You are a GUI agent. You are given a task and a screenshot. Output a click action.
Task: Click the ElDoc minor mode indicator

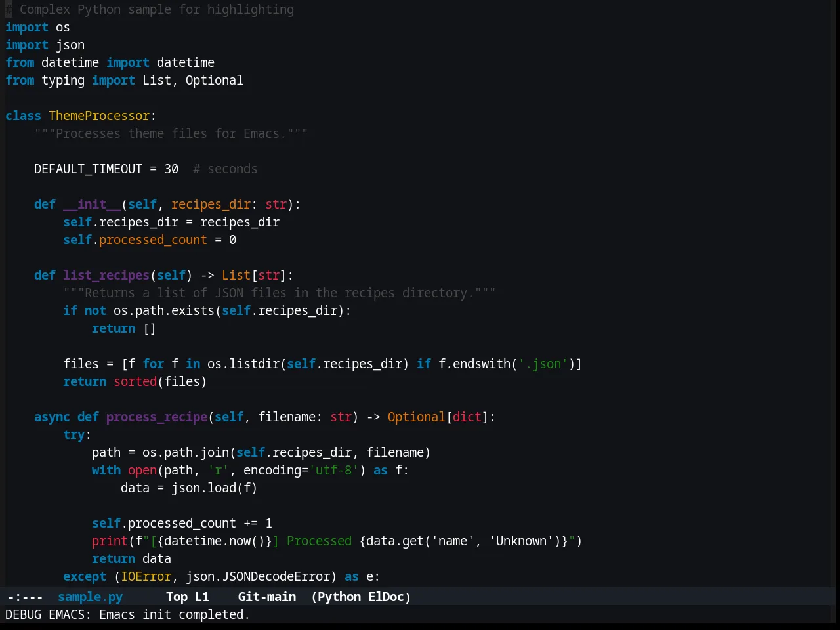(387, 597)
